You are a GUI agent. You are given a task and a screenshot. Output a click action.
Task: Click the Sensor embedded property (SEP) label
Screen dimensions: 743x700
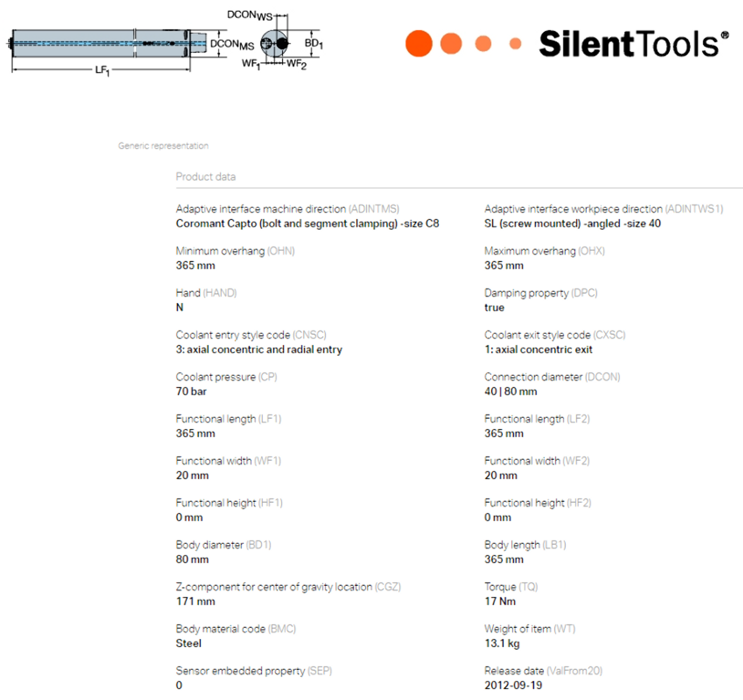click(254, 671)
